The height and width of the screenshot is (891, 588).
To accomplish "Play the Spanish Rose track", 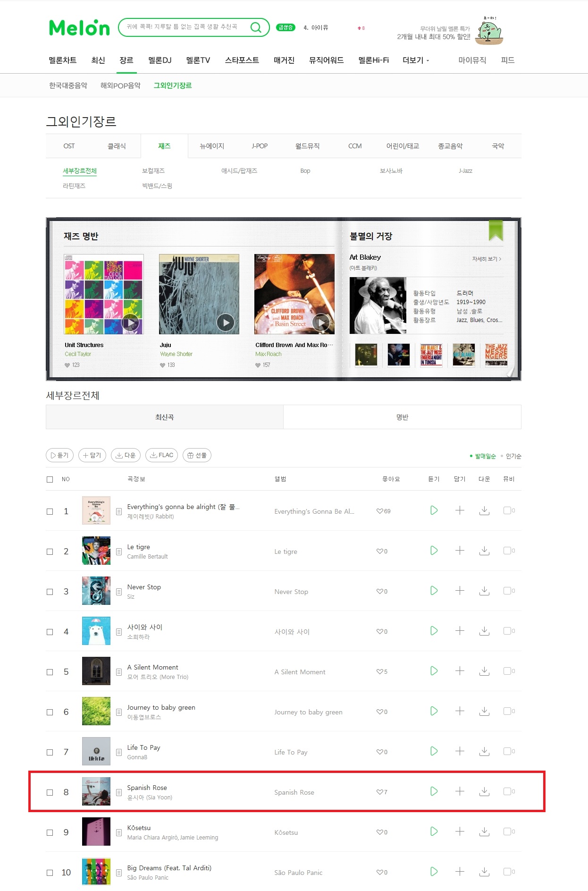I will [x=434, y=791].
